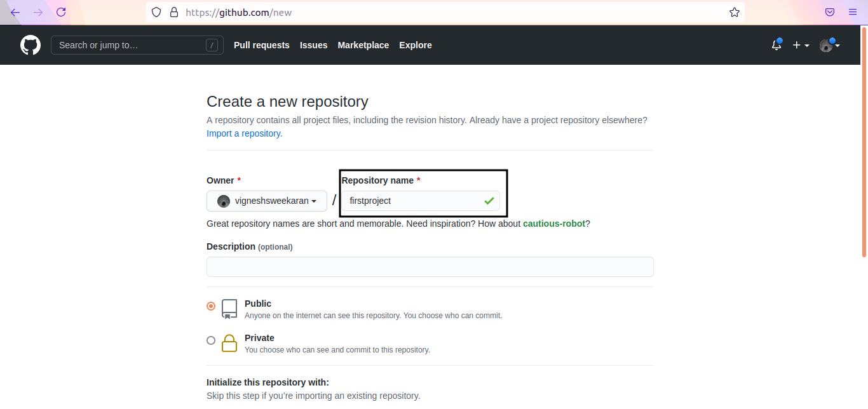Click the Public repository book icon

point(229,309)
